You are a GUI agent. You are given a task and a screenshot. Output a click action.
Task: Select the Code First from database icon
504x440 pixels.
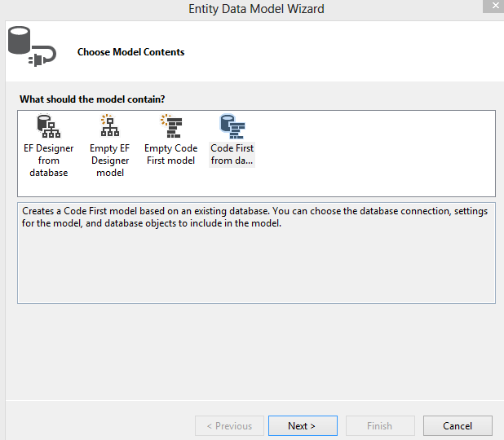(x=232, y=126)
